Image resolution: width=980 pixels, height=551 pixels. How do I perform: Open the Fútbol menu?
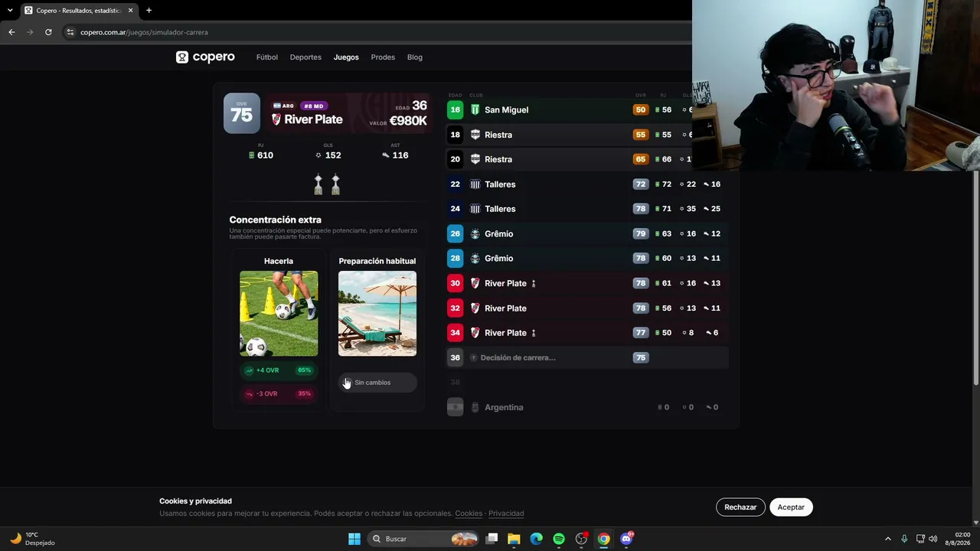[x=267, y=57]
